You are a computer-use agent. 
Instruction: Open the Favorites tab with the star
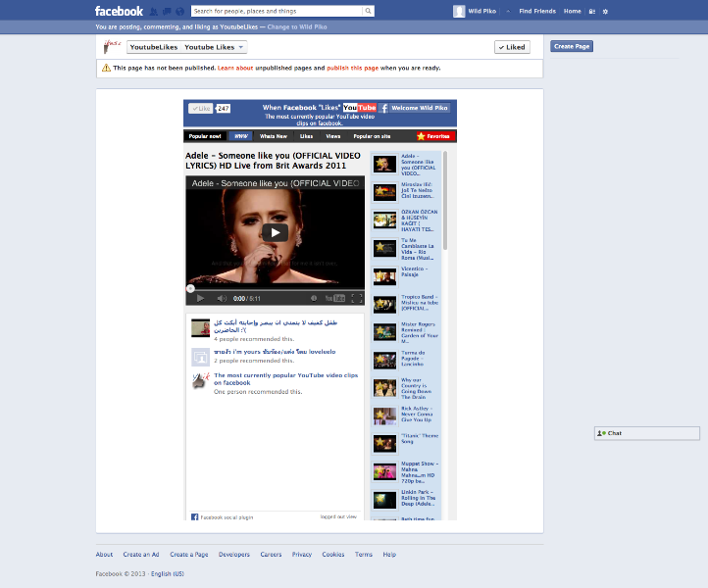[433, 136]
